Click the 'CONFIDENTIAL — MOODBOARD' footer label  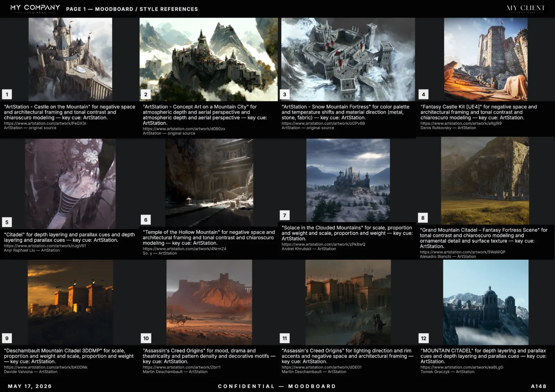pos(277,386)
